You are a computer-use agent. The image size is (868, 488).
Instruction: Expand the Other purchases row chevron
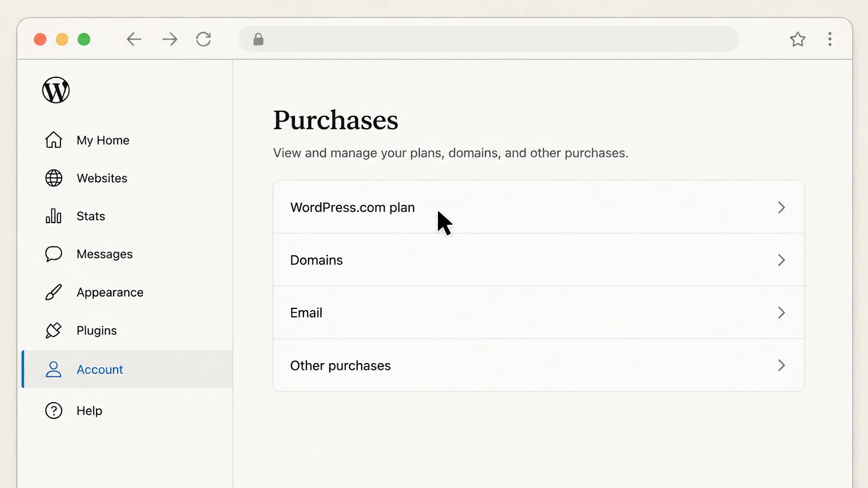[x=782, y=365]
